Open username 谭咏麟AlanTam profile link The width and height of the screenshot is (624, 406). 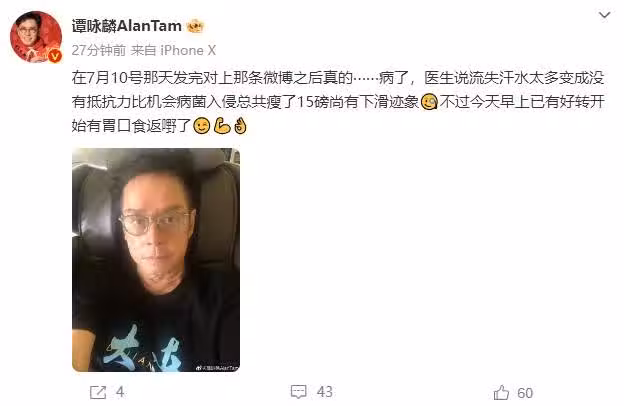pos(127,26)
